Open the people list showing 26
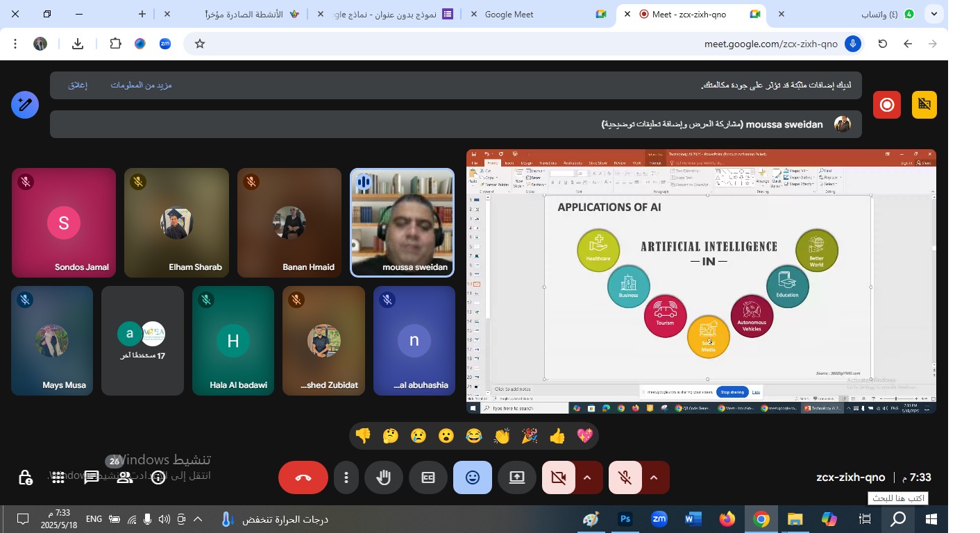This screenshot has width=980, height=533. click(x=124, y=477)
